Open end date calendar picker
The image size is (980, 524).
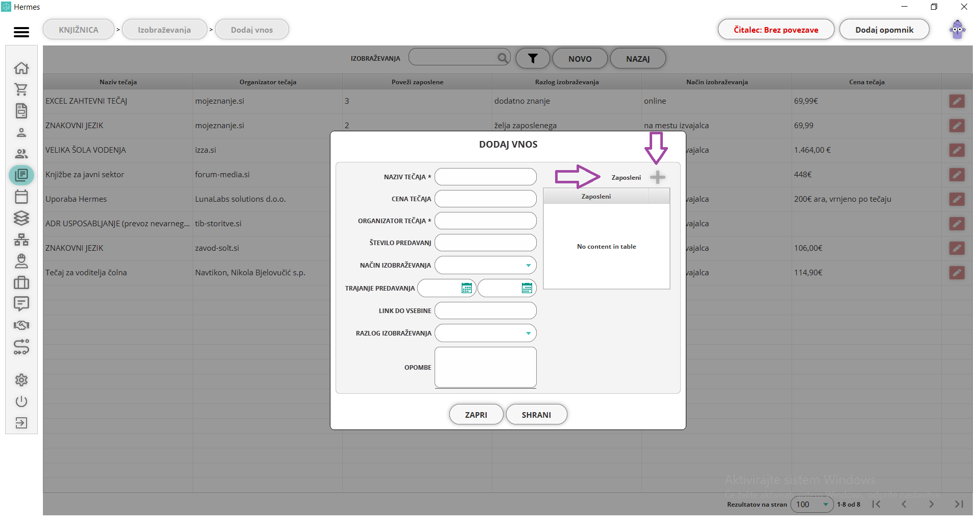point(527,288)
